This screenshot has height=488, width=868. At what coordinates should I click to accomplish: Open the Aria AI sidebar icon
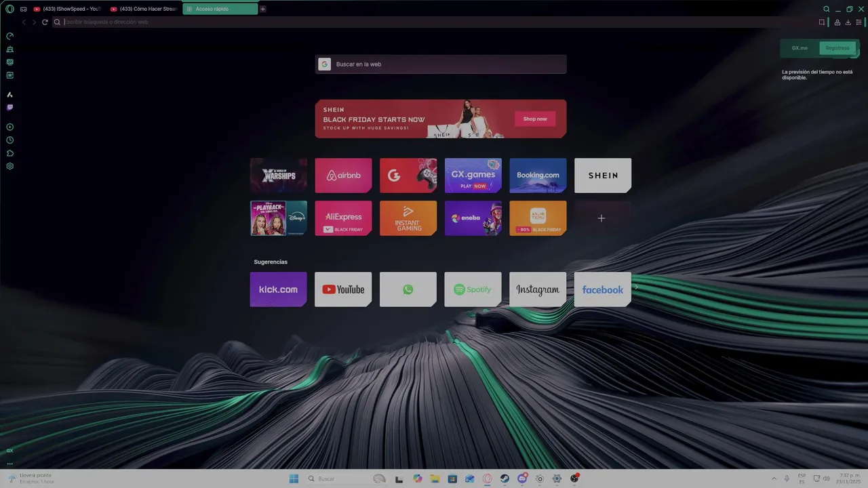pos(9,94)
